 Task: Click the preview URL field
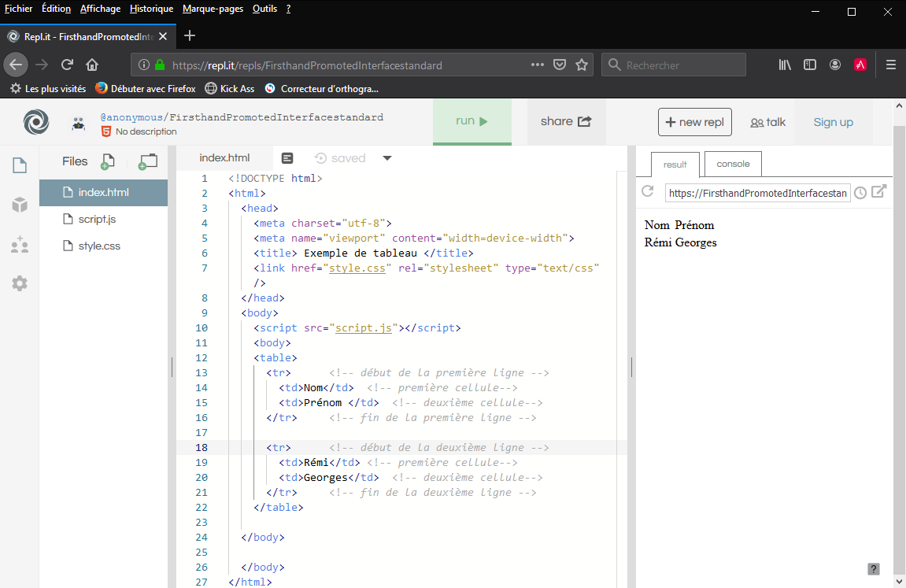click(x=757, y=193)
